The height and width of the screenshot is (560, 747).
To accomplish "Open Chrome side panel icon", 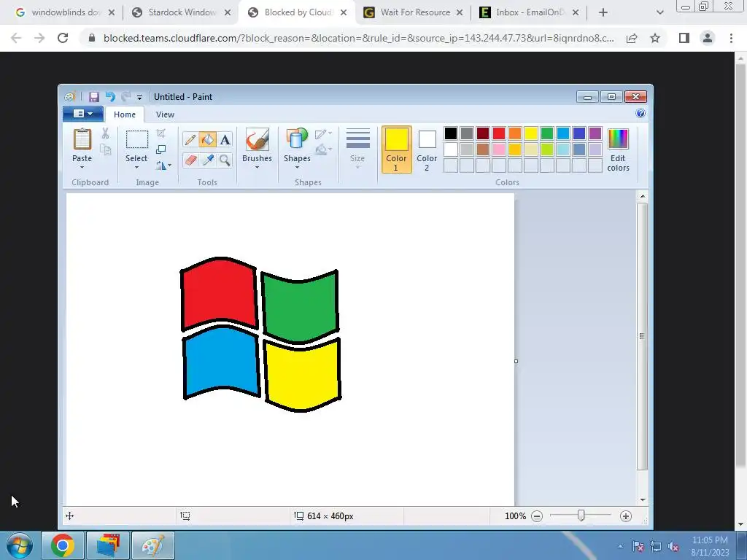I will tap(684, 38).
